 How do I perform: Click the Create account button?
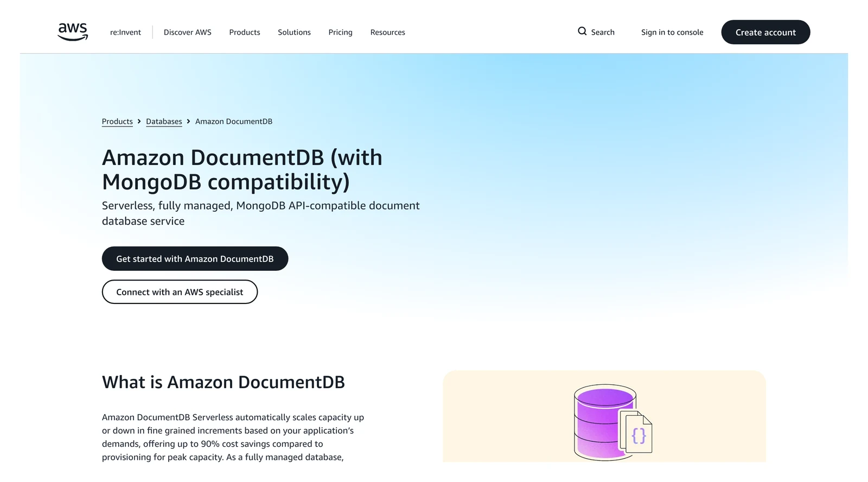(765, 32)
